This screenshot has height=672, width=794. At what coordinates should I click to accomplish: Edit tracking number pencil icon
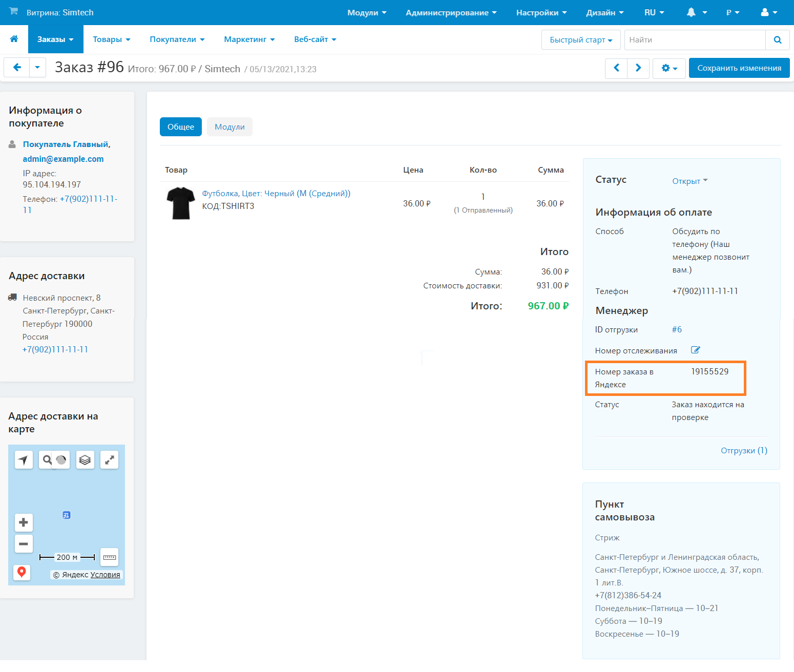(x=695, y=350)
